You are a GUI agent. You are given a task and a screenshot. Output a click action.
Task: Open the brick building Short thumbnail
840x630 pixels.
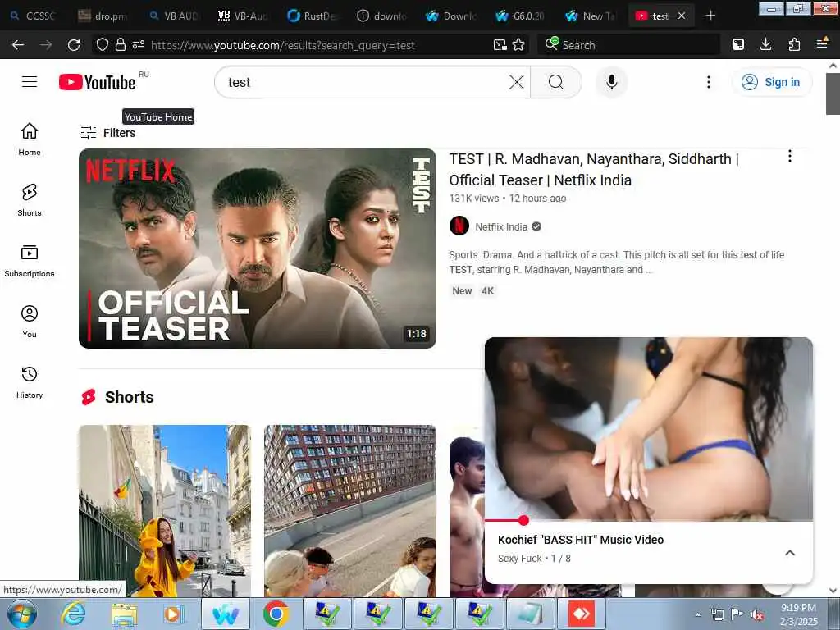(349, 511)
